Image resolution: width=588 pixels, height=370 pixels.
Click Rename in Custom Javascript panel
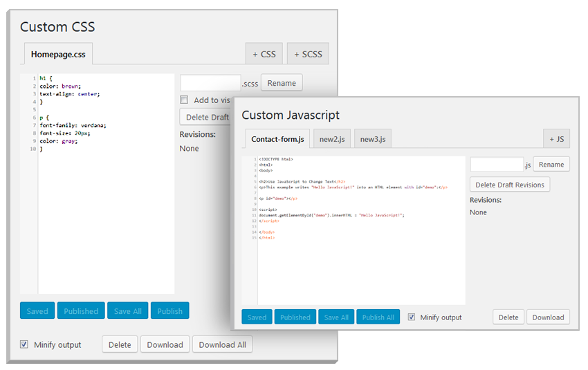pos(551,164)
